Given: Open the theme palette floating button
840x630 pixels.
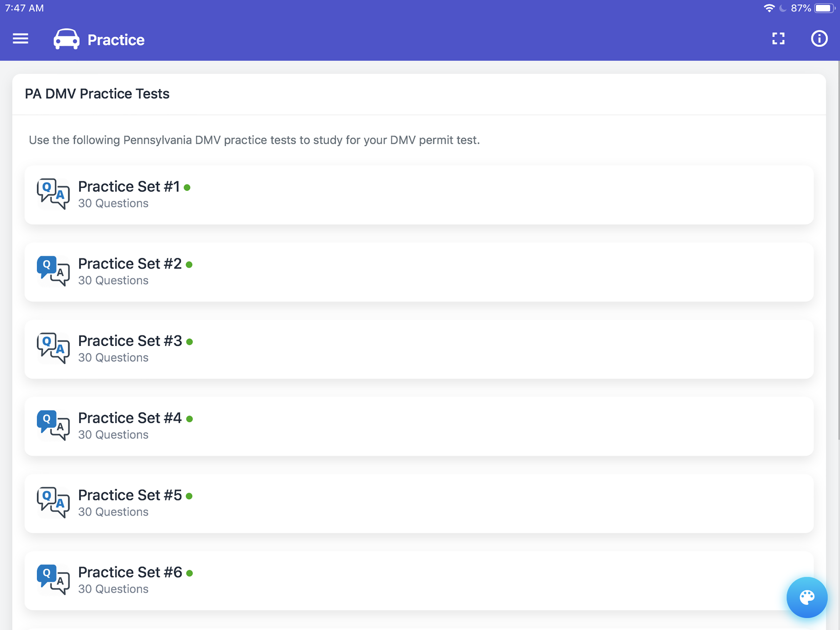Looking at the screenshot, I should 807,597.
